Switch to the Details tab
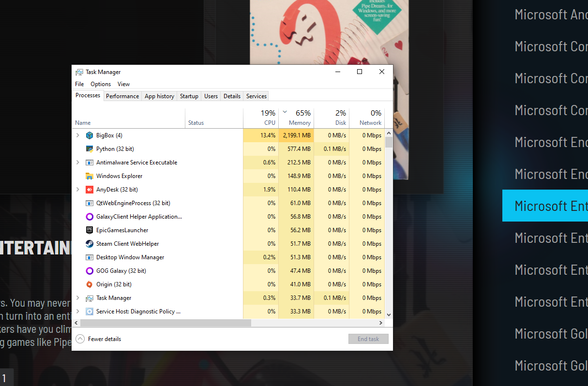Viewport: 588px width, 386px height. pos(232,96)
